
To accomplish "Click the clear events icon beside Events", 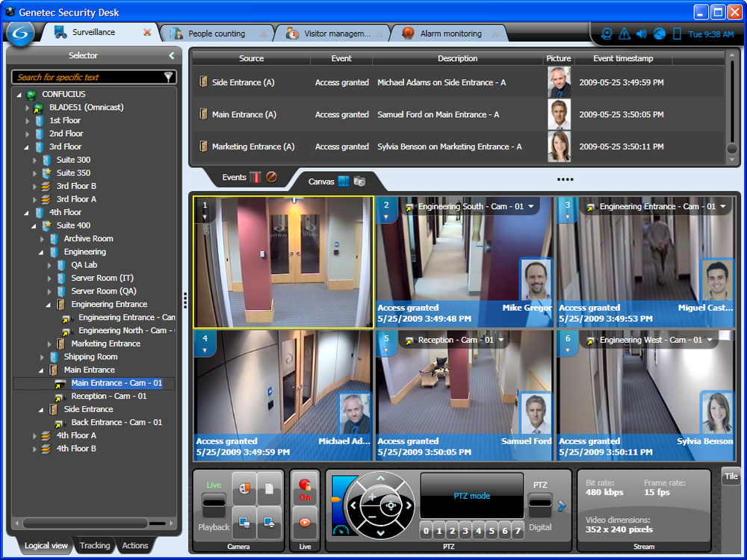I will [x=272, y=178].
